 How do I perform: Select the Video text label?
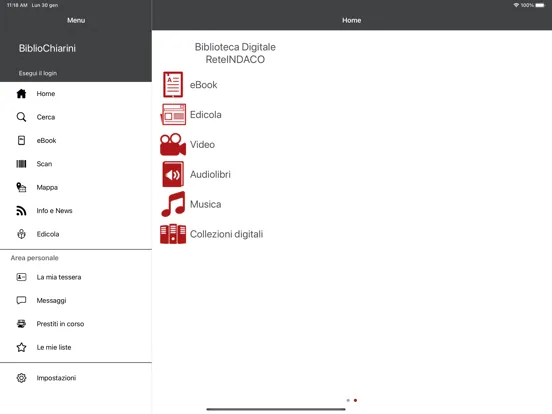tap(202, 144)
